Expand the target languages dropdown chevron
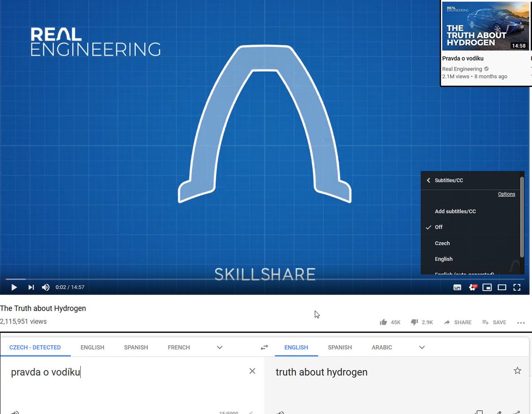This screenshot has width=532, height=414. [422, 347]
